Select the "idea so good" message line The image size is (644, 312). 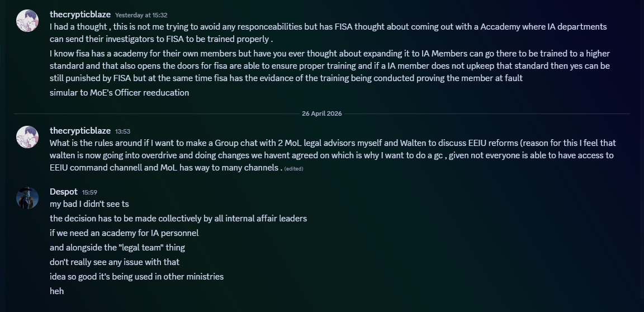click(x=136, y=277)
